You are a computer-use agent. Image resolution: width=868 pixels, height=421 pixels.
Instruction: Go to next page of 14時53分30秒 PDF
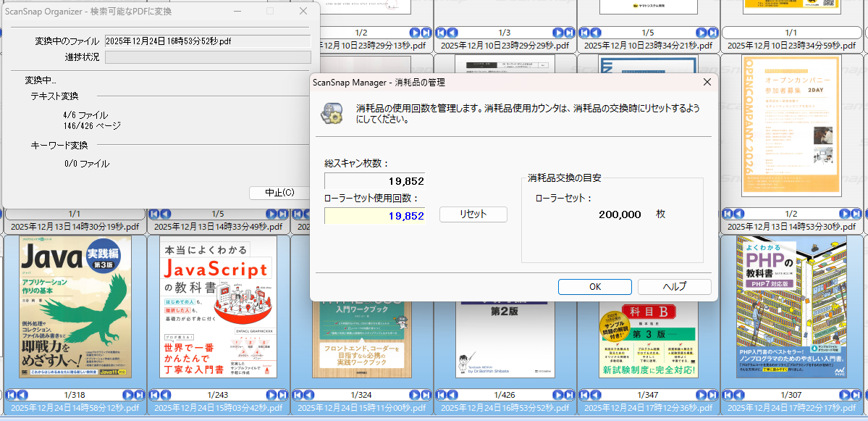point(845,214)
